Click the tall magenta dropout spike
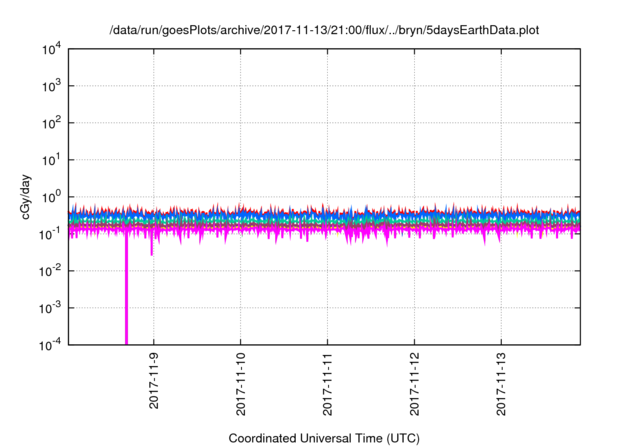Image resolution: width=640 pixels, height=448 pixels. click(x=127, y=290)
